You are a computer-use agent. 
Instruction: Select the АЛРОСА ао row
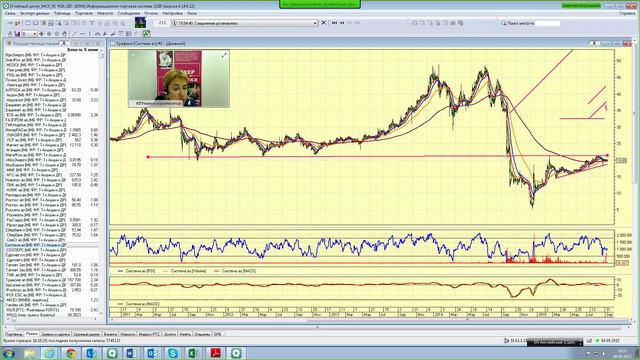(x=52, y=90)
